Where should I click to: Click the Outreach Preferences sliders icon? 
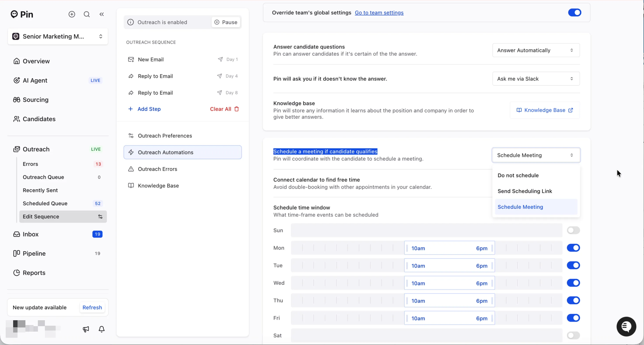[131, 136]
